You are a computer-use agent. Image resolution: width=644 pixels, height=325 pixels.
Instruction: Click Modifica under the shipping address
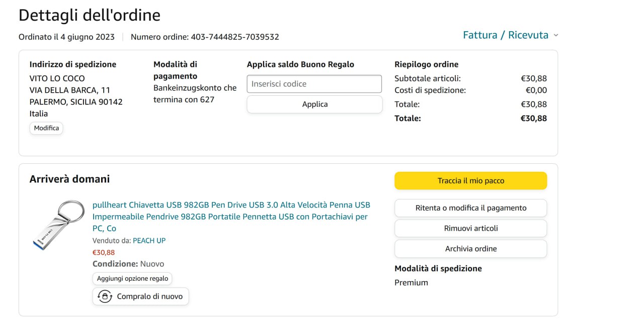pyautogui.click(x=46, y=128)
